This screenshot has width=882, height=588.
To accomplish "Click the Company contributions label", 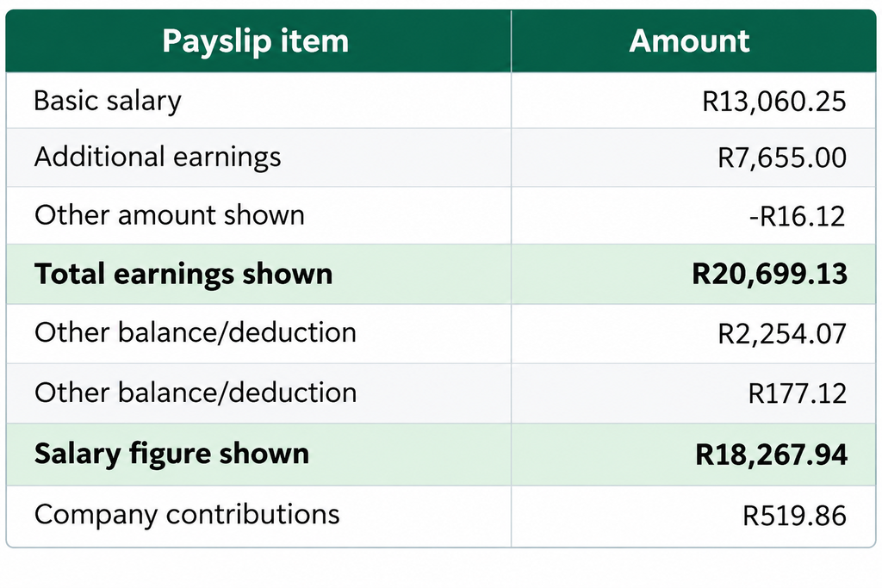I will 187,514.
